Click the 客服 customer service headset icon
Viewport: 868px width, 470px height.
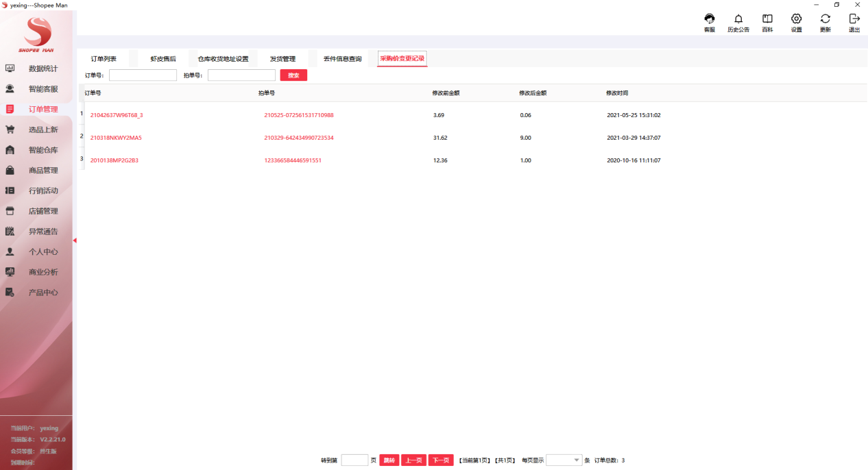(x=710, y=20)
